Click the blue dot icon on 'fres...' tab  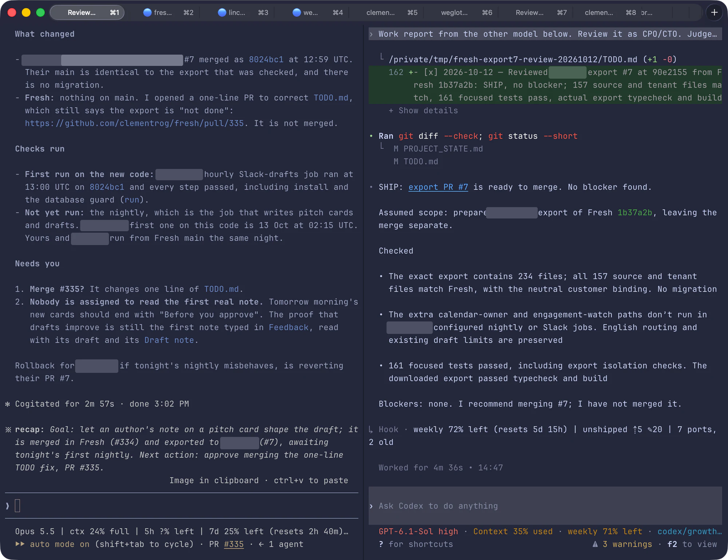pos(147,12)
